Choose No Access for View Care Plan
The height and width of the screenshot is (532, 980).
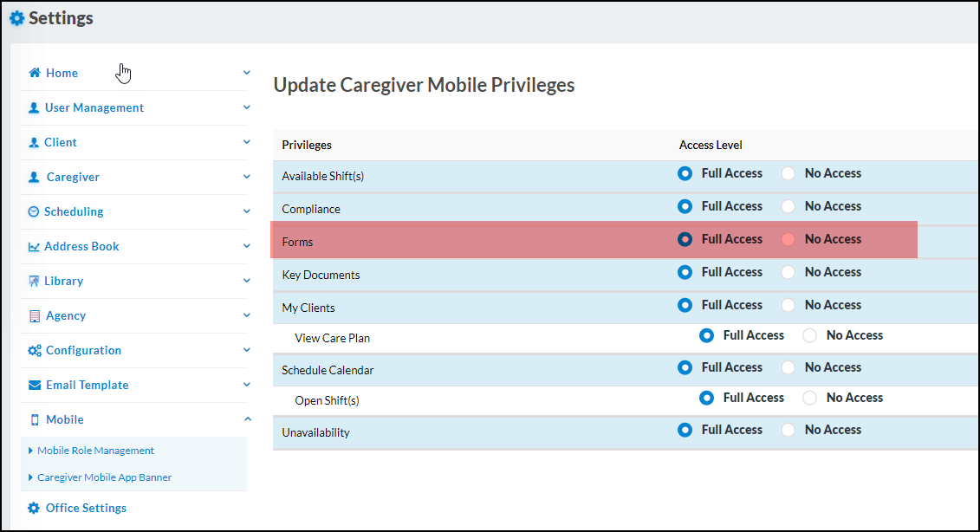809,335
